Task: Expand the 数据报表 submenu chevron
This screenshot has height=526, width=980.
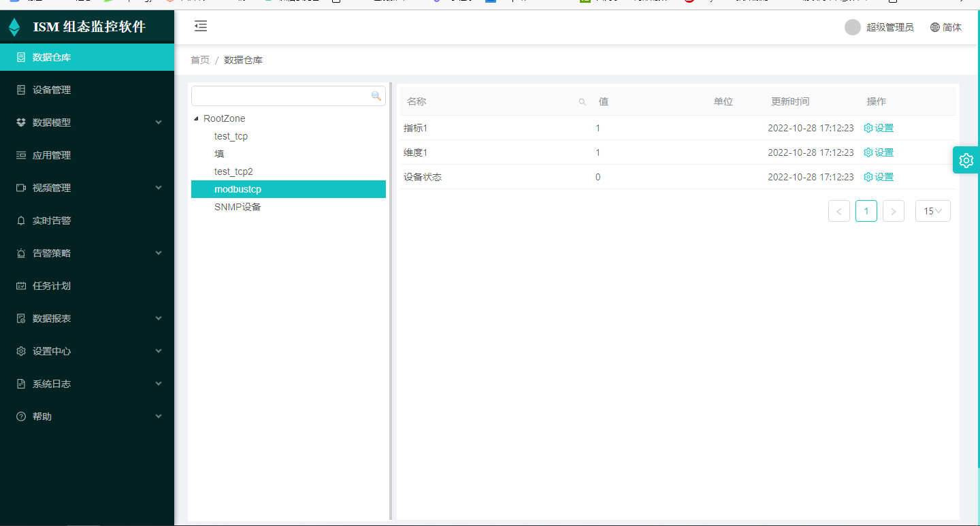Action: pyautogui.click(x=159, y=318)
